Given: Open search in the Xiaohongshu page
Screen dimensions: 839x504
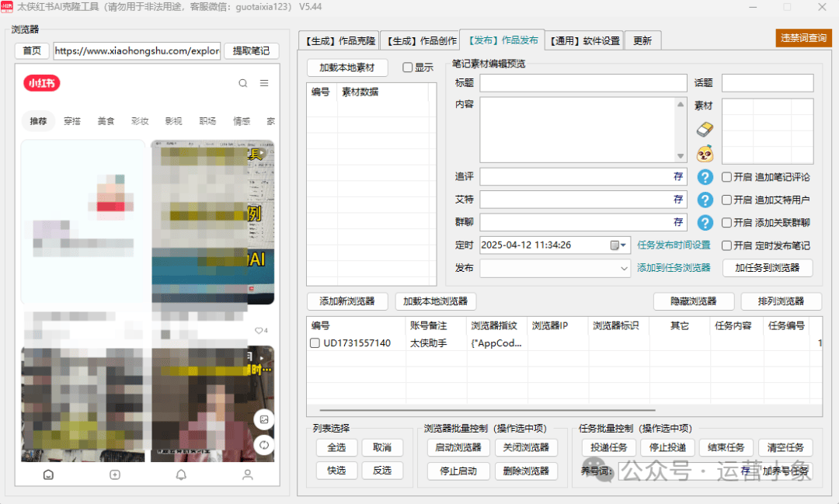Looking at the screenshot, I should tap(243, 83).
